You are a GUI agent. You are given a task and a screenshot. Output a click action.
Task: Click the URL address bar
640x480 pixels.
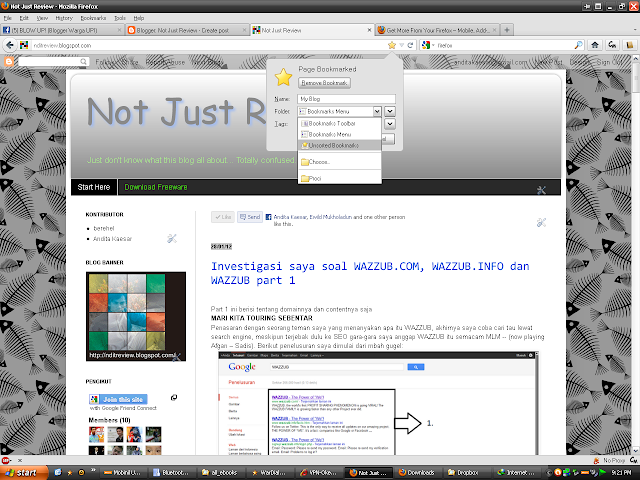tap(208, 45)
